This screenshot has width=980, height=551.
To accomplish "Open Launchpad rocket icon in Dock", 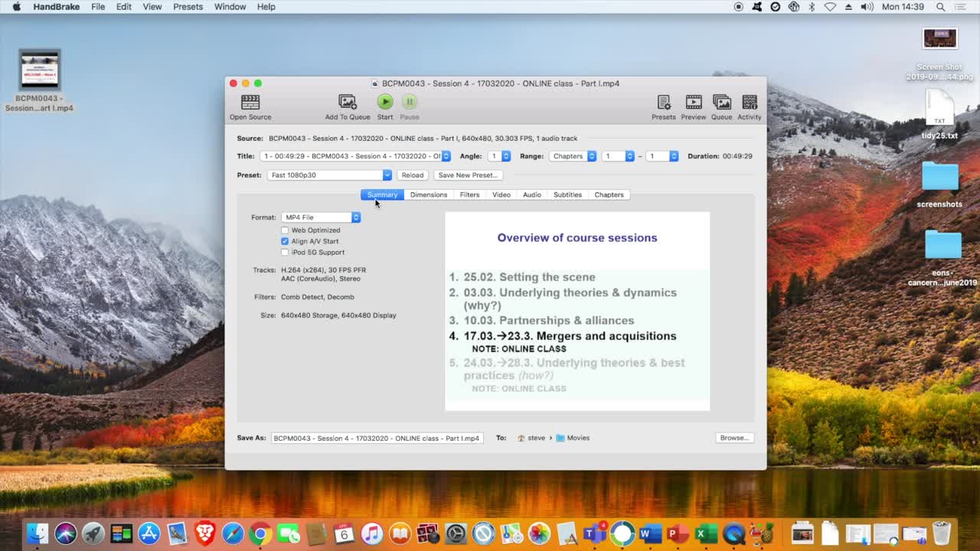I will (93, 533).
